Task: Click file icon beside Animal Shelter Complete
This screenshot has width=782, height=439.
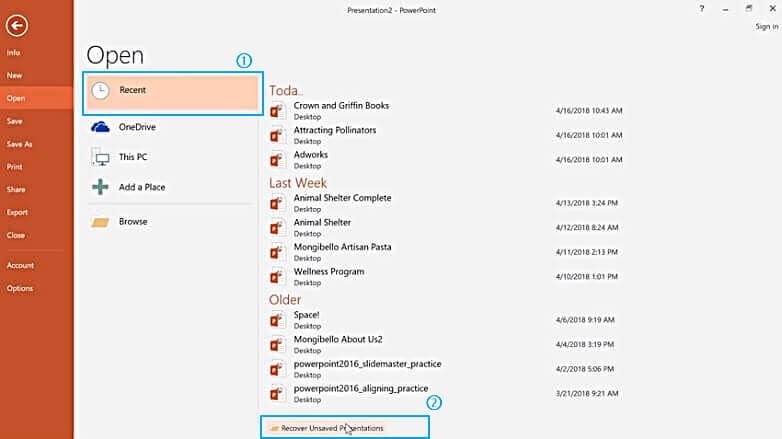Action: click(x=278, y=203)
